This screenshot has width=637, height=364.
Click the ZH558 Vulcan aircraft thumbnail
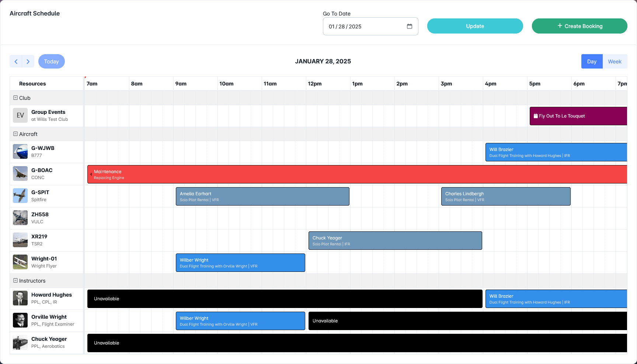pos(20,218)
